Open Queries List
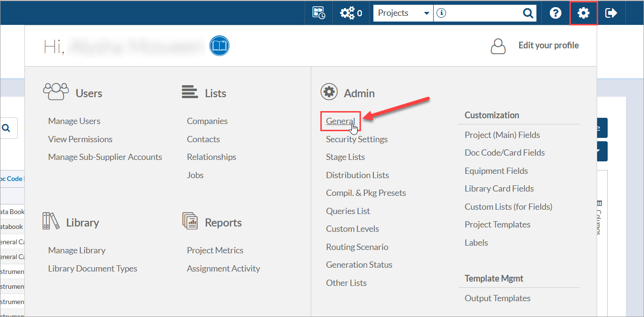644x317 pixels. click(348, 211)
